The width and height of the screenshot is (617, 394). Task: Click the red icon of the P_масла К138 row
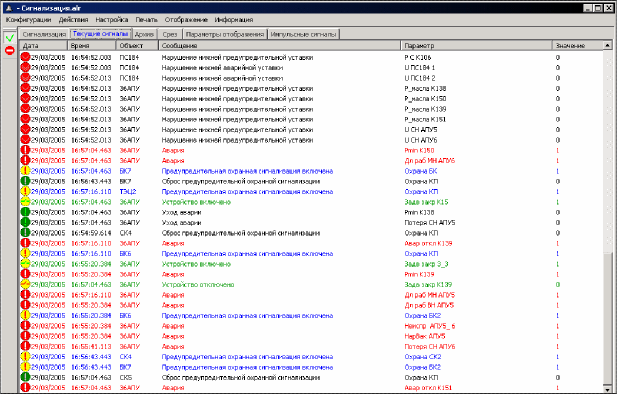[25, 88]
